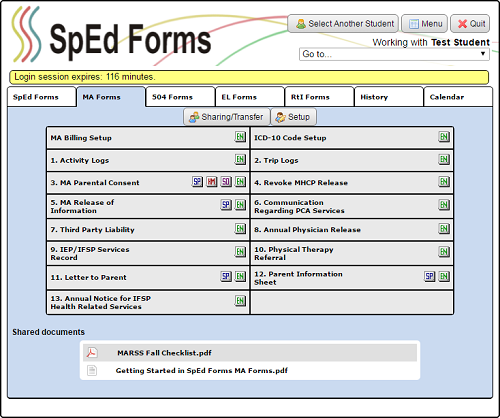Select the MA Forms tab
500x418 pixels.
pos(111,97)
